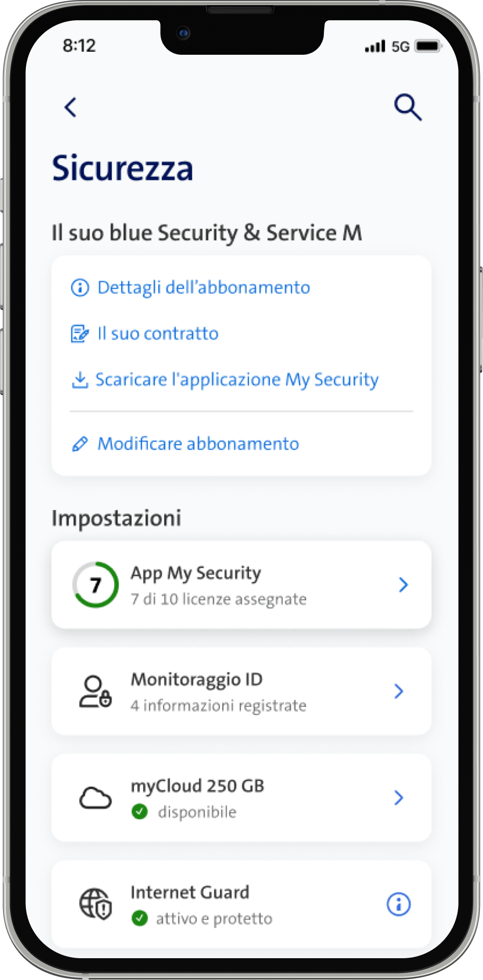Screen dimensions: 483x980
Task: Click the green attivo e protetto checkmark
Action: coord(139,918)
